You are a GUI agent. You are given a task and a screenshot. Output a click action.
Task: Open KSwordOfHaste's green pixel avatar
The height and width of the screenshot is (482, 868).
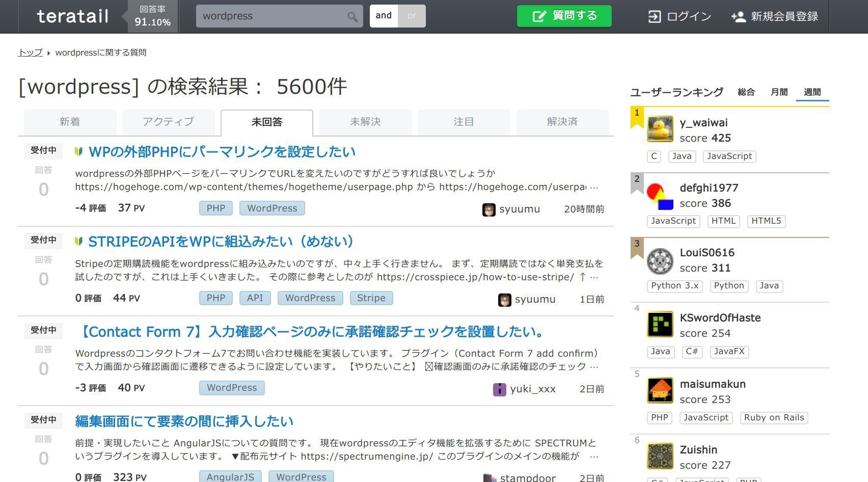click(x=660, y=324)
